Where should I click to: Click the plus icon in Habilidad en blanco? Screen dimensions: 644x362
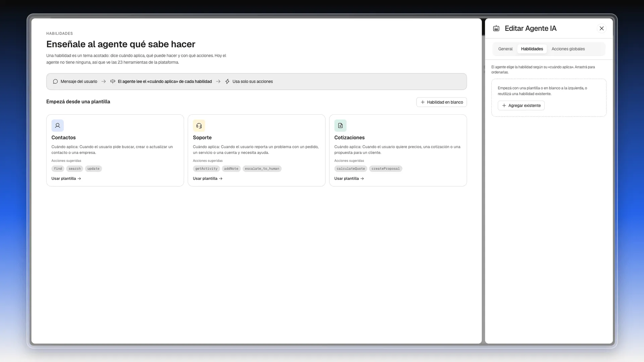coord(423,102)
